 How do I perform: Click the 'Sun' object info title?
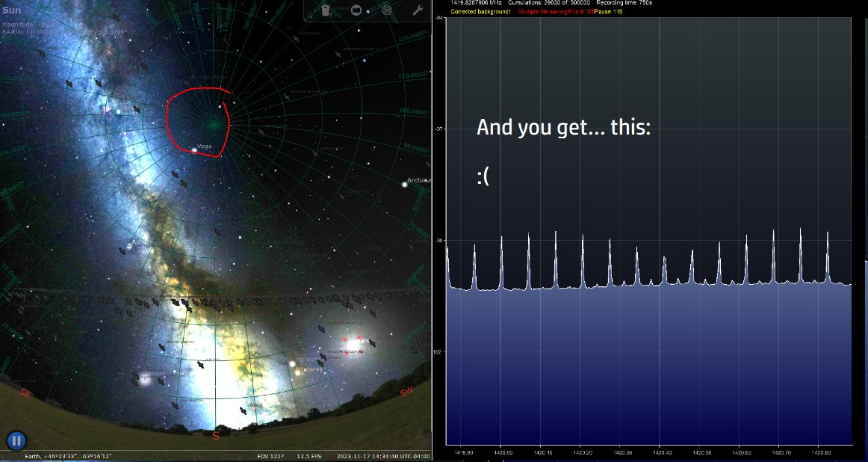[12, 10]
